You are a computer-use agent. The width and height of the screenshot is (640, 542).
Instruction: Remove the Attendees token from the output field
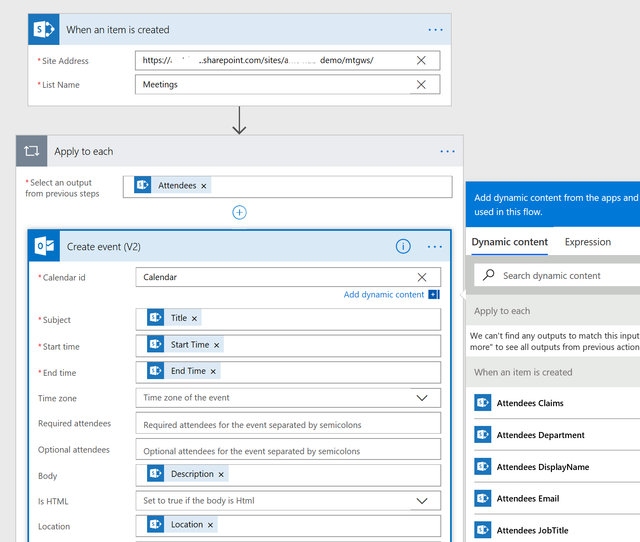pos(204,186)
